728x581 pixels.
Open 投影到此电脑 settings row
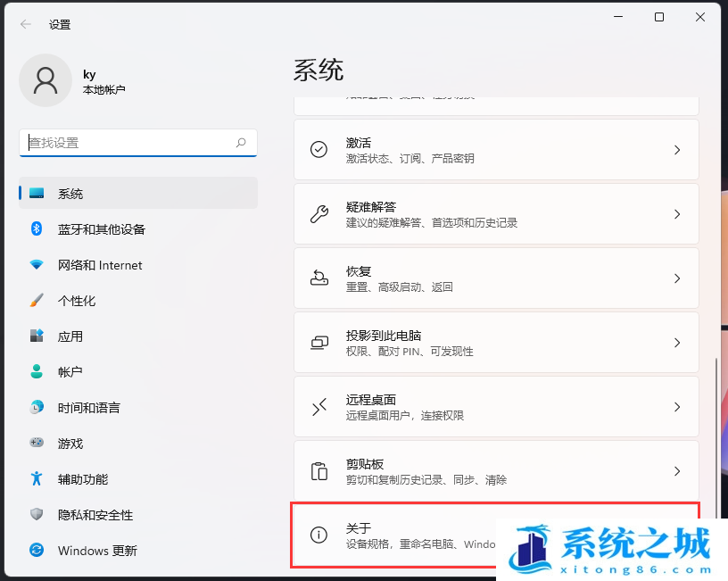[x=496, y=343]
